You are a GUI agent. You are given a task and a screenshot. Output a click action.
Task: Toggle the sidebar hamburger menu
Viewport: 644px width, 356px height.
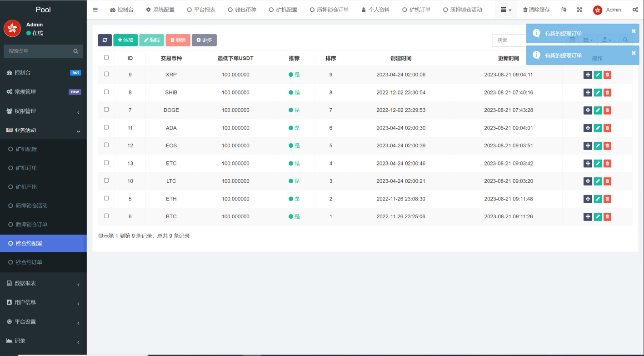[95, 10]
